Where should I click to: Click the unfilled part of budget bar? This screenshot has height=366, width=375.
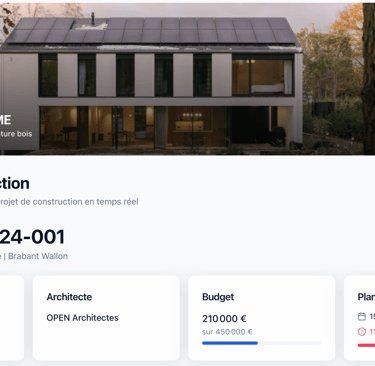[289, 343]
